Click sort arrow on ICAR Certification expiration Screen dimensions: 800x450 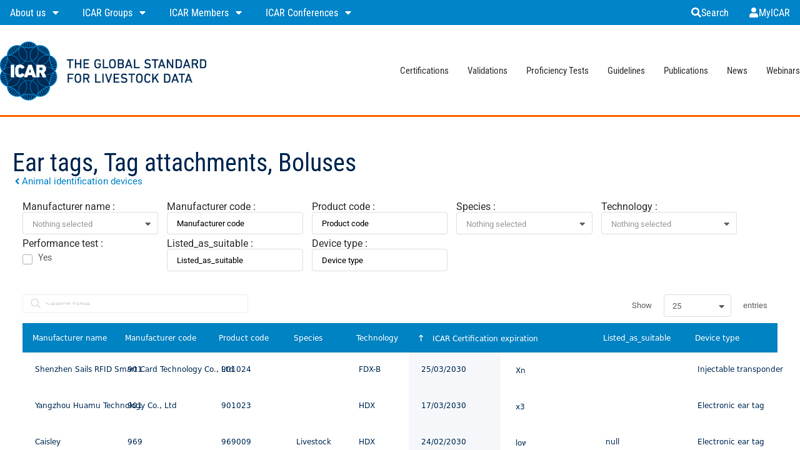tap(421, 338)
